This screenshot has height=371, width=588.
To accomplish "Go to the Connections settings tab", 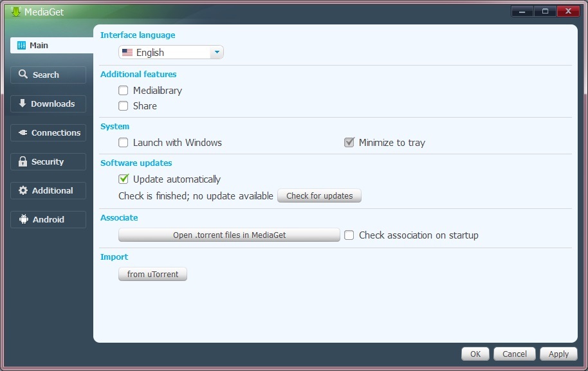I will [48, 132].
